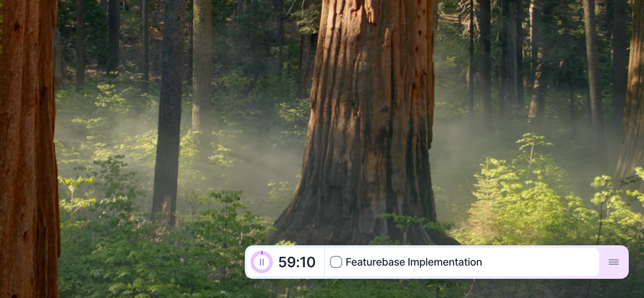
Task: Click the 59:10 countdown display
Action: pos(297,262)
